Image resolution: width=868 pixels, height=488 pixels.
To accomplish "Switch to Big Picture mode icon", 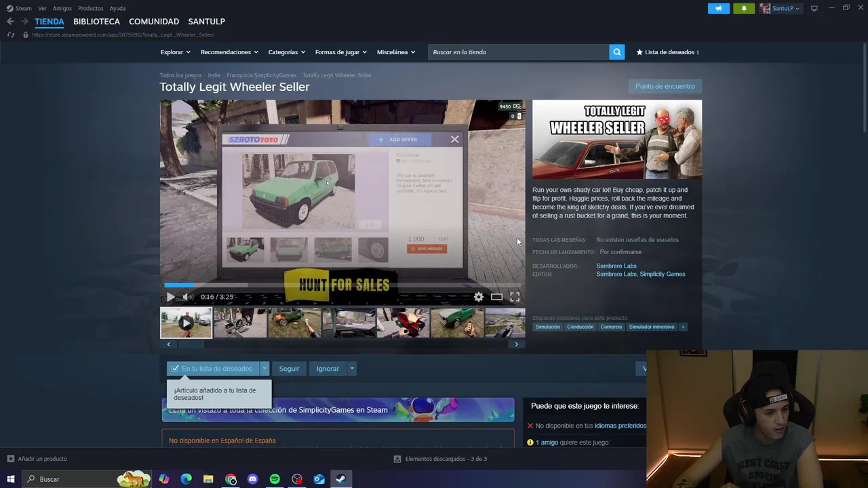I will [814, 8].
